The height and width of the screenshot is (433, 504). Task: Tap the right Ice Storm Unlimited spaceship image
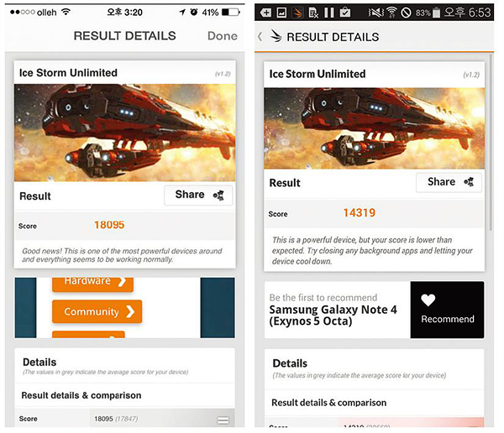[x=374, y=128]
